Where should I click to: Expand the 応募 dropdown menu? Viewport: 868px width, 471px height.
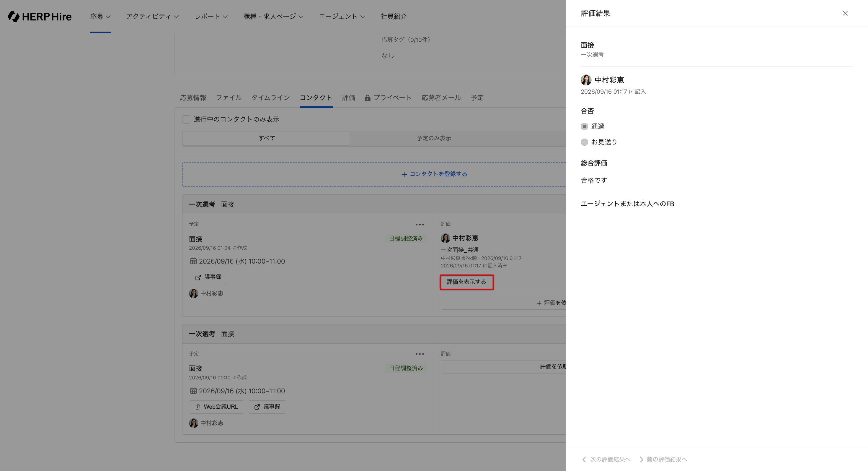click(100, 16)
